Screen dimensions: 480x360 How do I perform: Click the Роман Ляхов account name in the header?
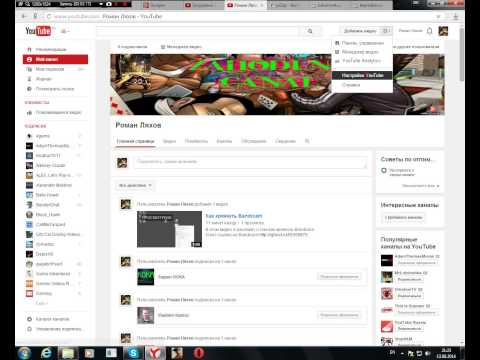pyautogui.click(x=410, y=31)
